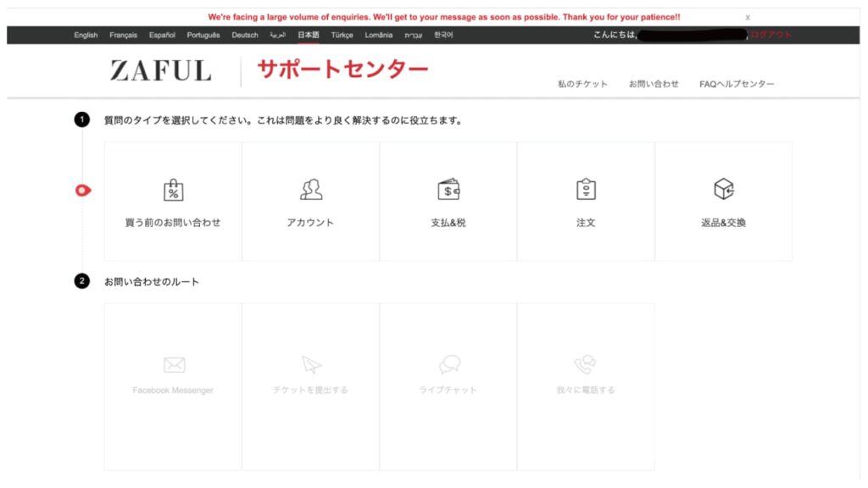Choose チケットを提出する label

tap(310, 390)
